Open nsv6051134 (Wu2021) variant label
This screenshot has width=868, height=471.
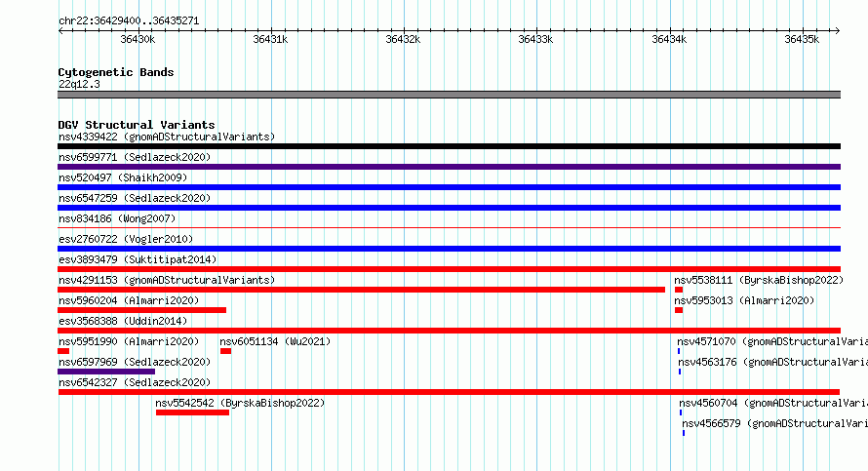point(275,341)
